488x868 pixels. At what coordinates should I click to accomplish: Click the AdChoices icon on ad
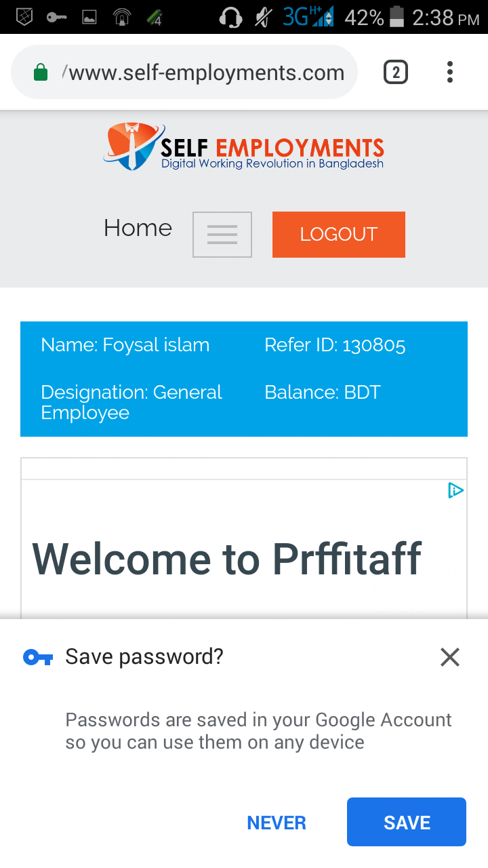(455, 490)
